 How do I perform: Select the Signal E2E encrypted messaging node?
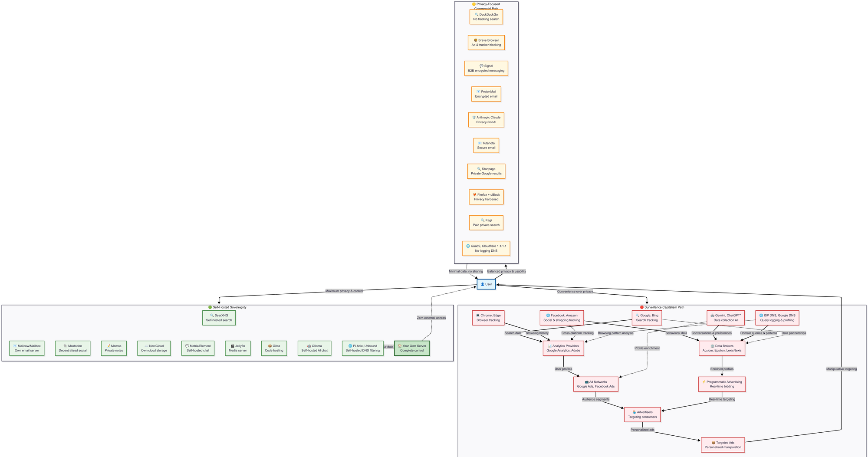tap(486, 68)
